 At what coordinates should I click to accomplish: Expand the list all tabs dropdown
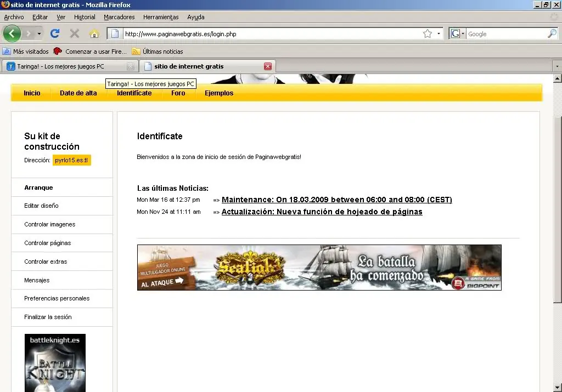[x=557, y=66]
